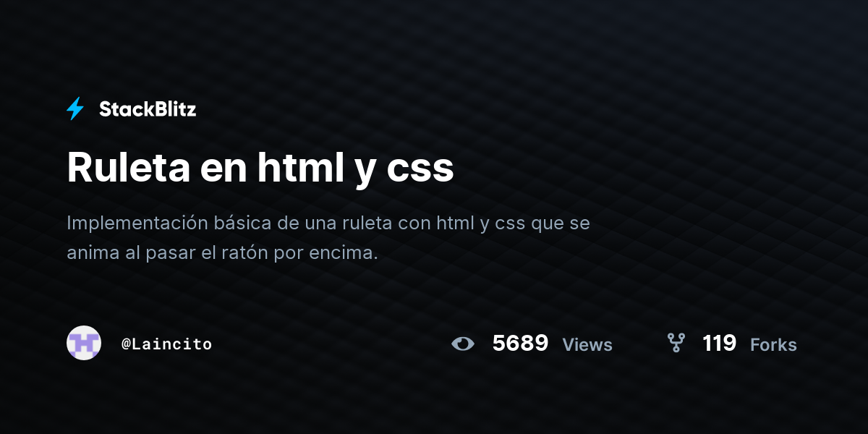Click the description line starting 'Implementación básica'

click(x=328, y=224)
